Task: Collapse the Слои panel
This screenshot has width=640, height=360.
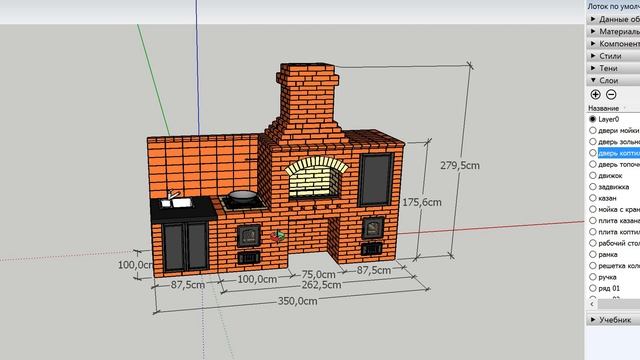Action: click(613, 80)
